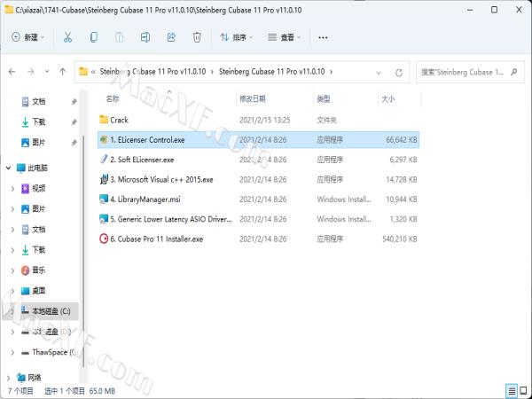Click the address bar folder icon
The width and height of the screenshot is (532, 399).
point(83,71)
